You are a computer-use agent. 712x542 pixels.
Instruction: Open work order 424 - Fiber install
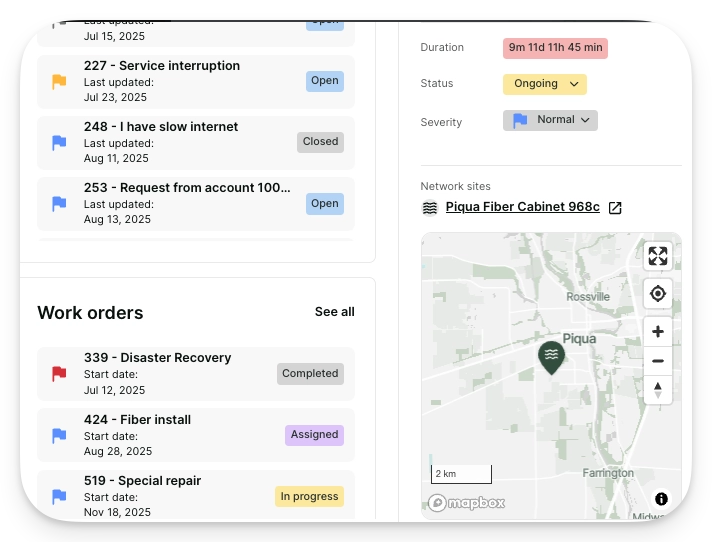tap(196, 435)
